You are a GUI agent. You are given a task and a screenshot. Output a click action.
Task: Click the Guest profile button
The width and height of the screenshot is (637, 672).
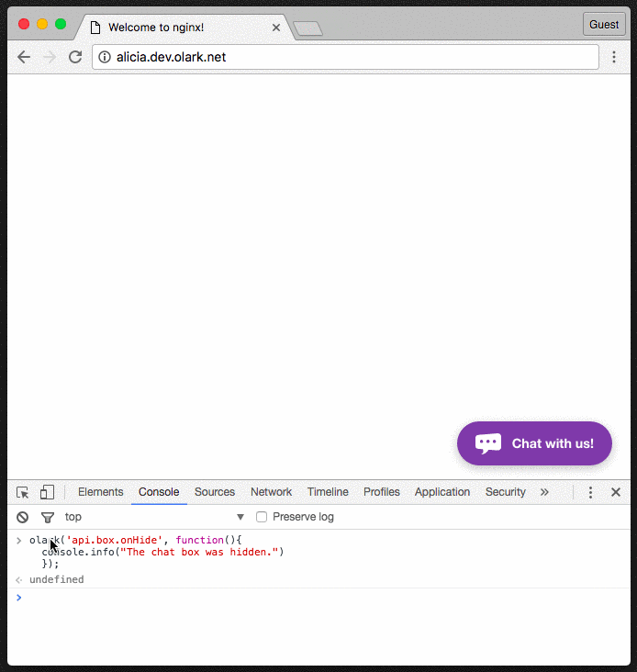(604, 25)
